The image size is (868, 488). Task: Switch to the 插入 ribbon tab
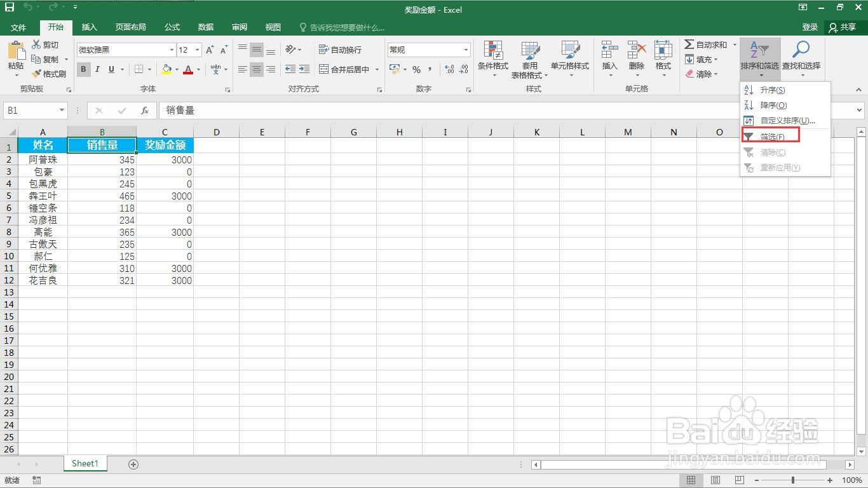click(x=90, y=27)
